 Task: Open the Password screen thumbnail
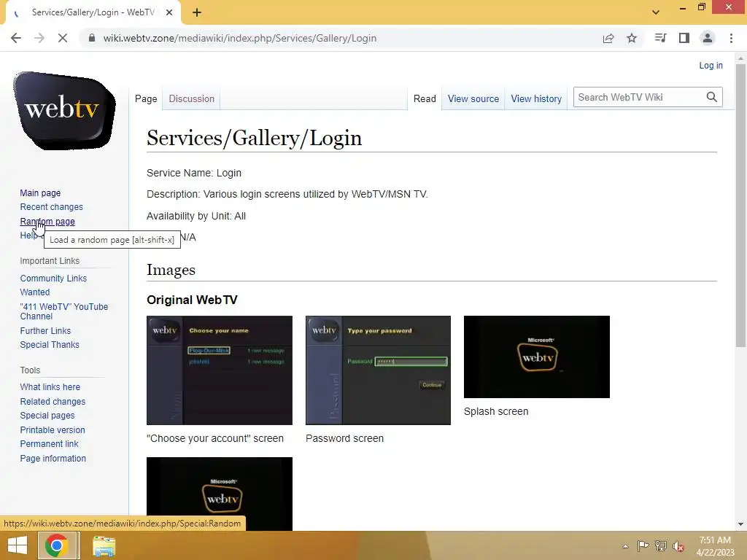tap(379, 370)
